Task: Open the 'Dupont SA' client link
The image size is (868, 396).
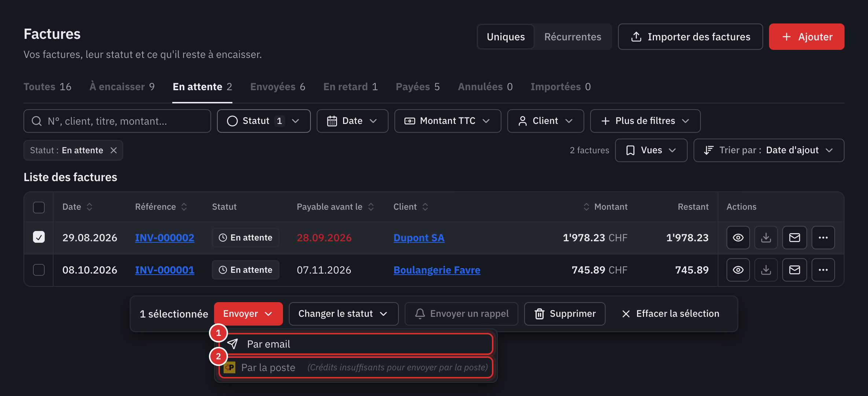Action: coord(419,238)
